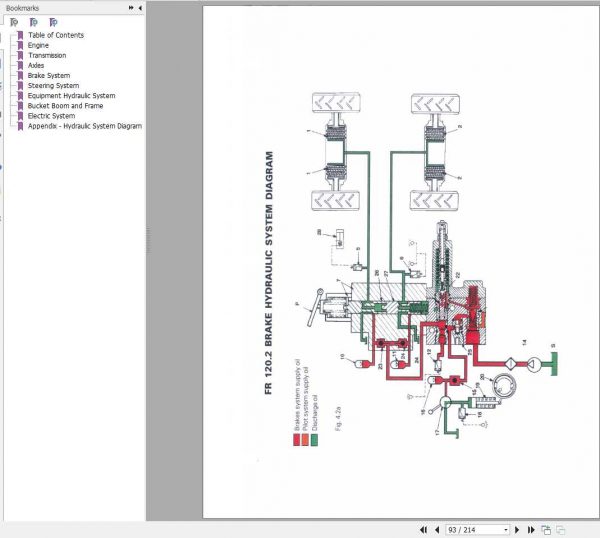This screenshot has width=600, height=538.
Task: Click the second bookmark toolbar icon
Action: click(x=33, y=21)
